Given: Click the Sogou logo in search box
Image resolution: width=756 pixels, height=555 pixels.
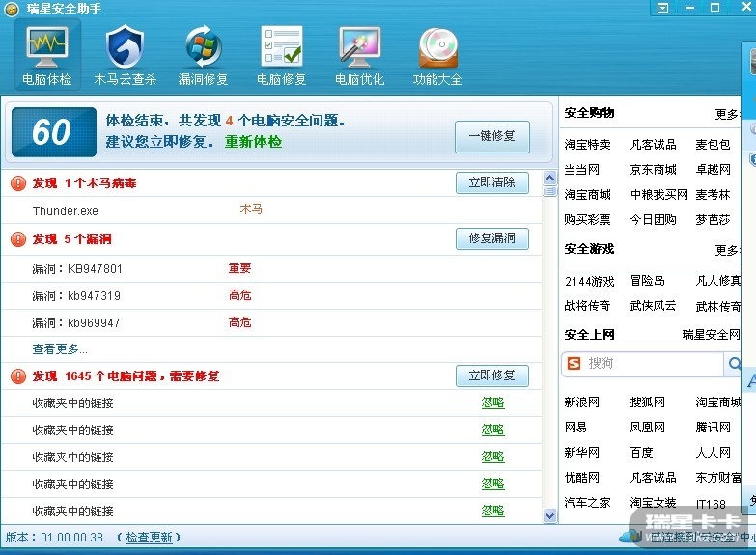Looking at the screenshot, I should coord(574,363).
